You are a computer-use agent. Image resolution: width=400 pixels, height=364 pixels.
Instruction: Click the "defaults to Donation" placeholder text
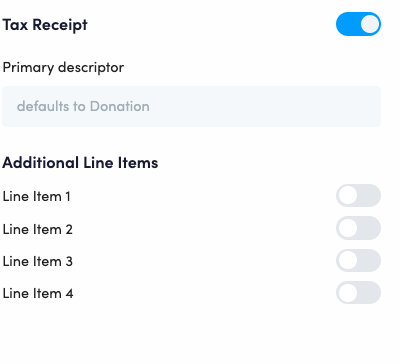pos(83,107)
